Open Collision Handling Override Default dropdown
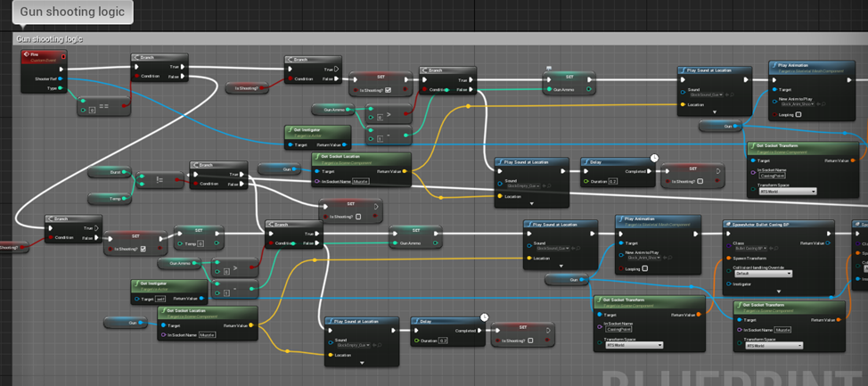868x386 pixels. (762, 274)
